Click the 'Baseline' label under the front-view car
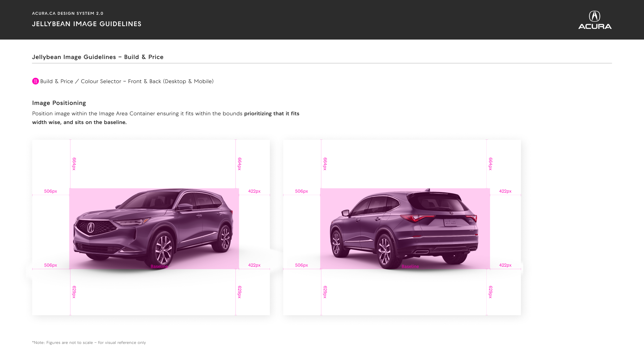Image resolution: width=644 pixels, height=362 pixels. tap(159, 266)
